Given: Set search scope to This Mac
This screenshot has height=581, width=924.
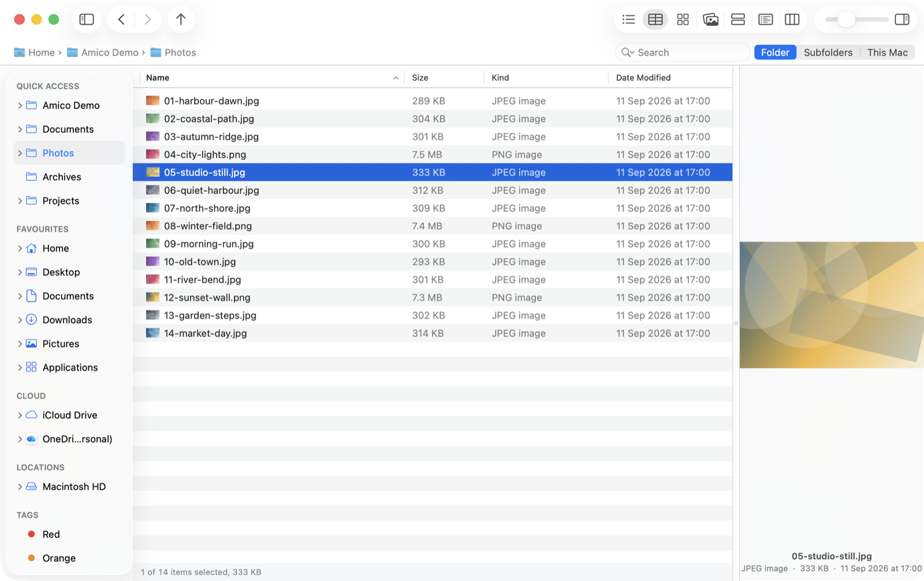Looking at the screenshot, I should pos(887,53).
